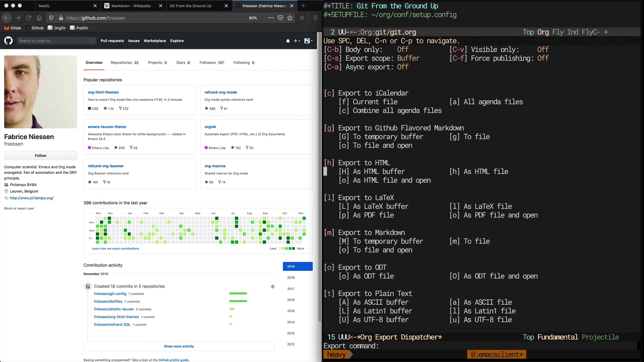Open Marketplace in GitHub header
This screenshot has height=362, width=644.
[155, 41]
